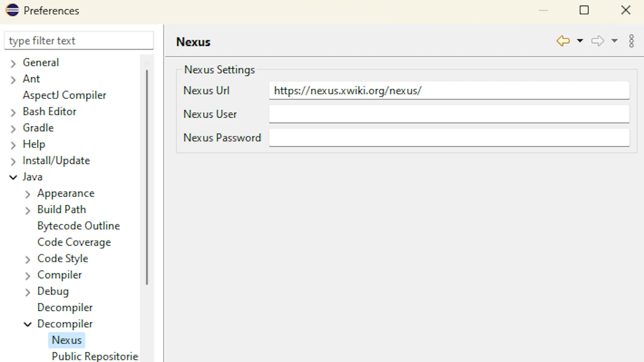Open Appearance under Java

coord(66,193)
